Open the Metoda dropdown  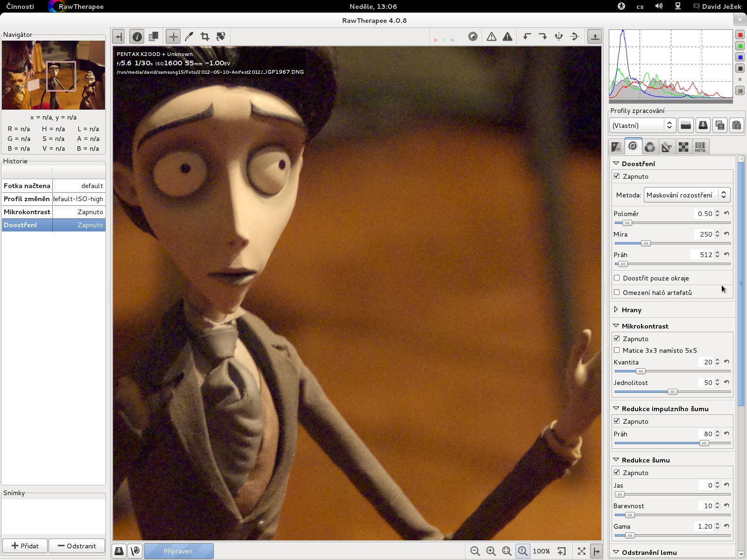(x=687, y=195)
